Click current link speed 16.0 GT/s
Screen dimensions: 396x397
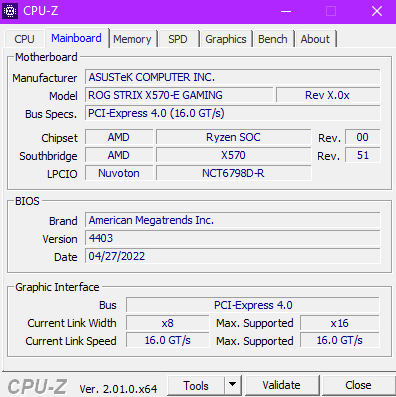(x=167, y=340)
